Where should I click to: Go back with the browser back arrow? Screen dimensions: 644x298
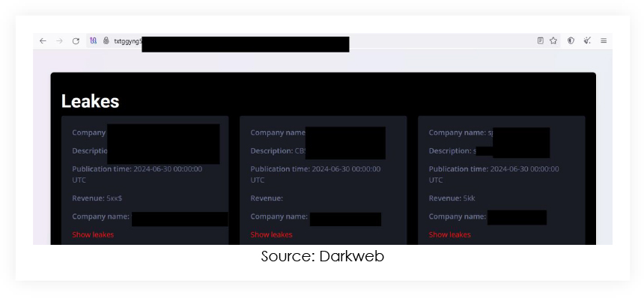pyautogui.click(x=43, y=40)
